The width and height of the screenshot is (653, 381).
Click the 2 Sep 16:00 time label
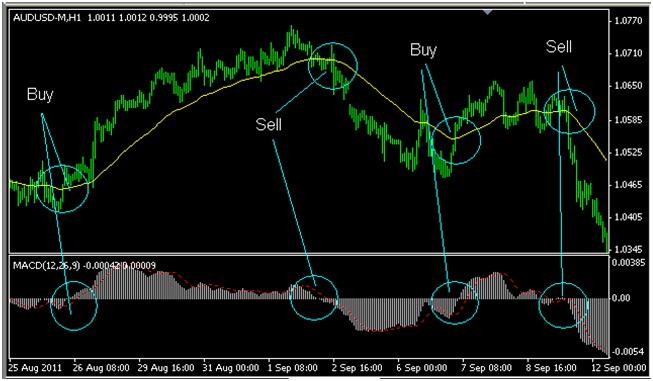pyautogui.click(x=357, y=368)
